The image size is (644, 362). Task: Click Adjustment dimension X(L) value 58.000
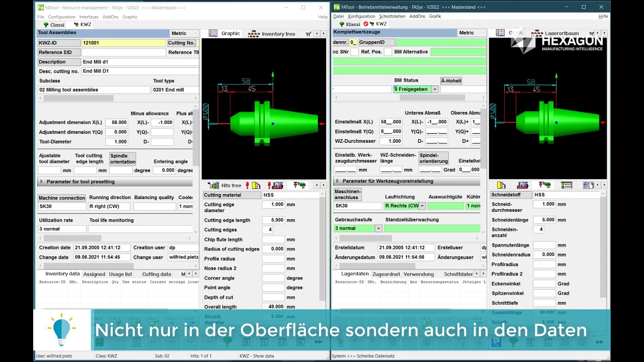[x=116, y=122]
